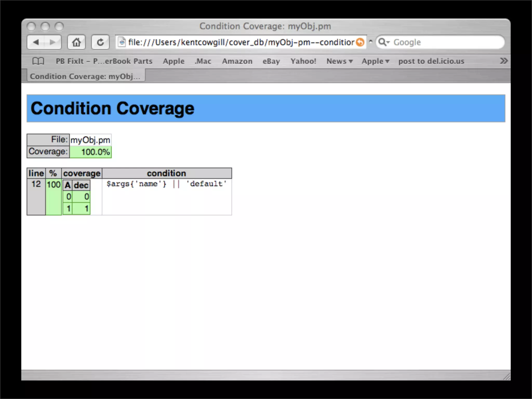The height and width of the screenshot is (399, 532).
Task: Open the Amazon bookmark
Action: tap(237, 61)
